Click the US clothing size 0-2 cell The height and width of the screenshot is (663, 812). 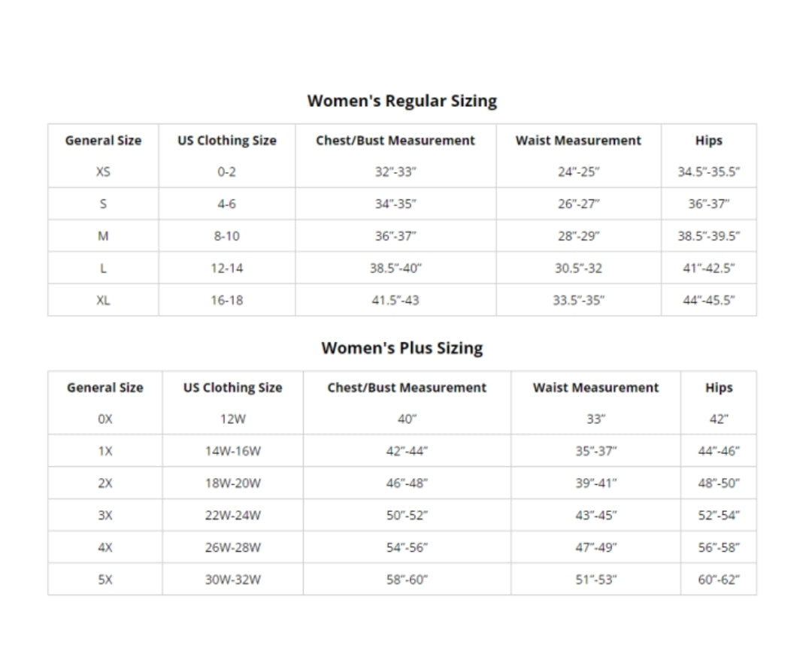click(226, 171)
